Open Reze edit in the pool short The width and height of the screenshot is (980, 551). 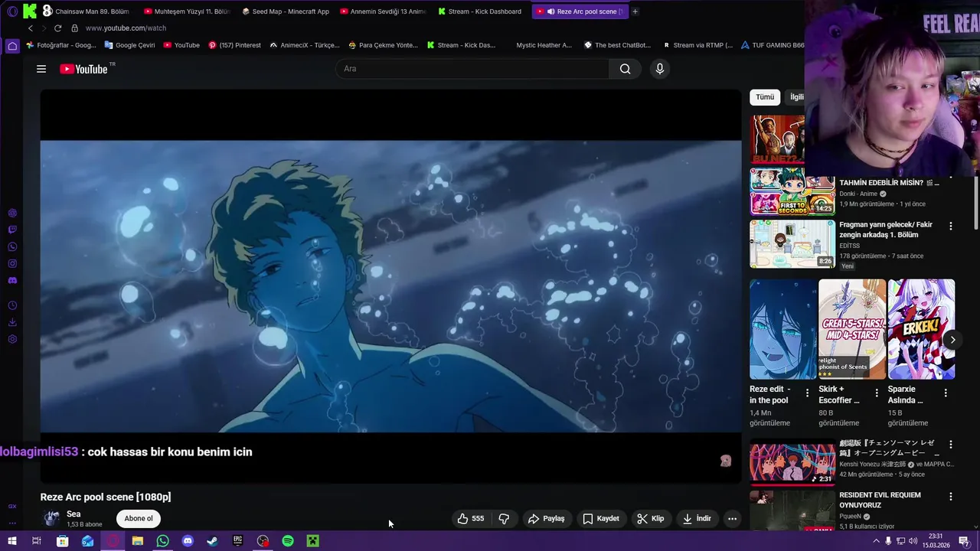point(783,329)
